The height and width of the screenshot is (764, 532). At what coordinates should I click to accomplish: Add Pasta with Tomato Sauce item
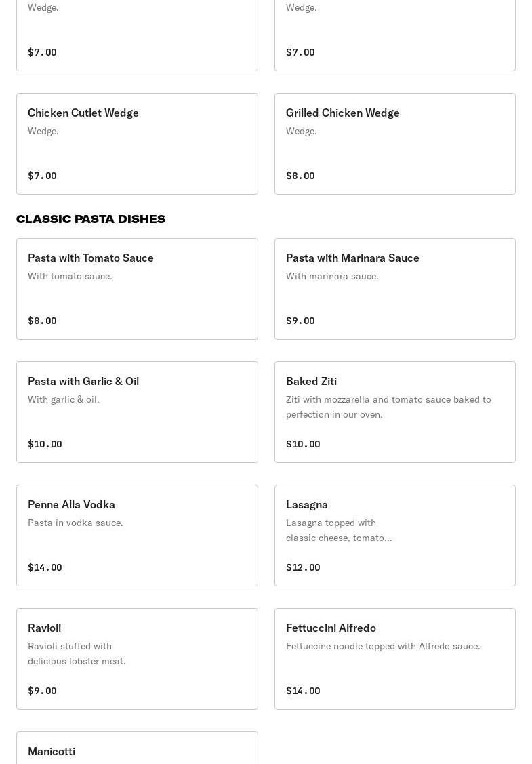[137, 289]
